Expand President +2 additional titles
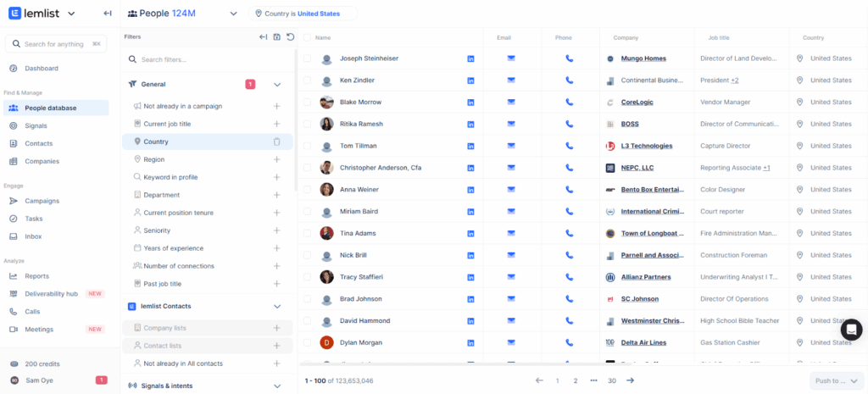 pos(735,80)
